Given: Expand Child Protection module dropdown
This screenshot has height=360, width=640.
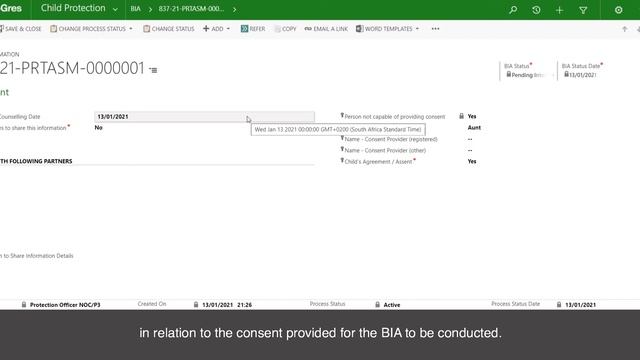Looking at the screenshot, I should [x=115, y=9].
